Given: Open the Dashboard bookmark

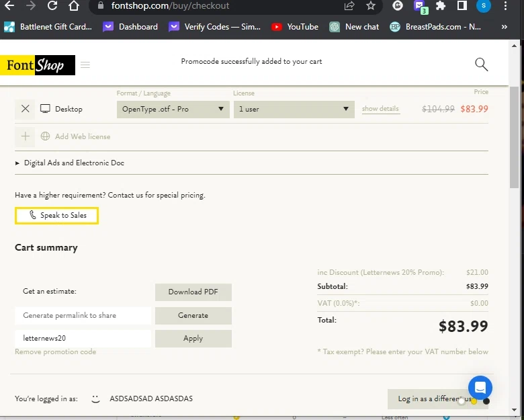Looking at the screenshot, I should point(130,27).
